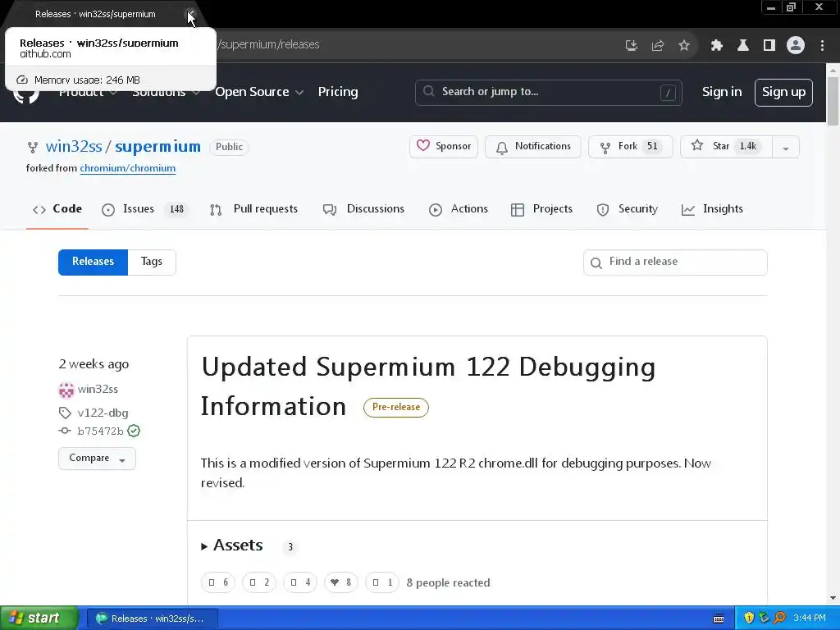This screenshot has width=840, height=630.
Task: Click the verified commit checkmark icon
Action: [134, 431]
